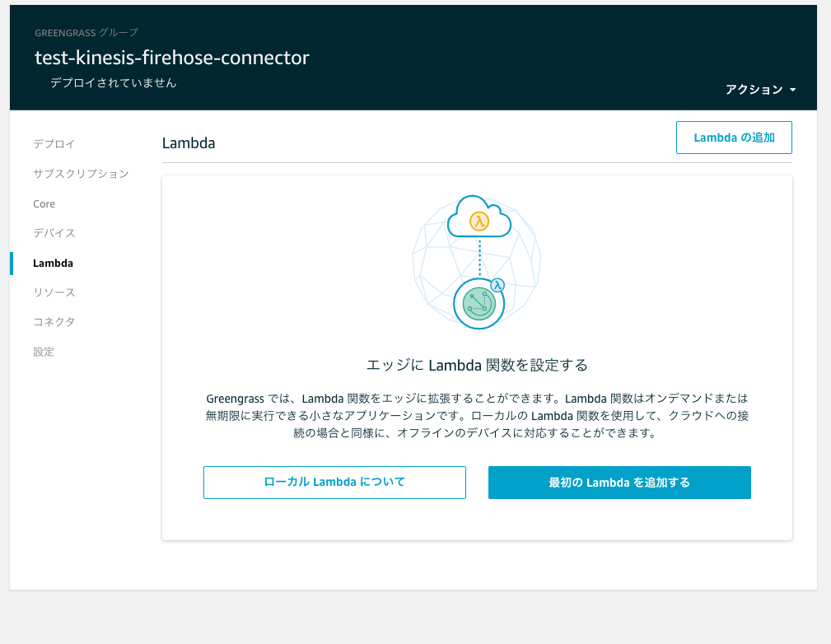The width and height of the screenshot is (831, 644).
Task: Click 最初の Lambda を追加する button
Action: tap(619, 483)
